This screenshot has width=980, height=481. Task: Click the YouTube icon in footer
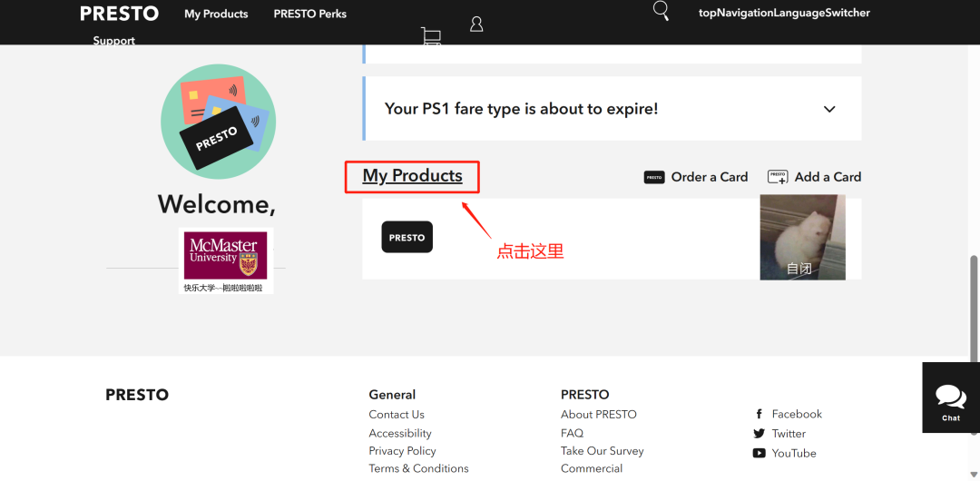coord(759,453)
